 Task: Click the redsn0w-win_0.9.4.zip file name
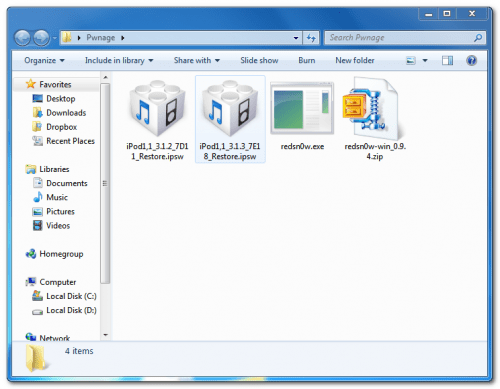375,151
